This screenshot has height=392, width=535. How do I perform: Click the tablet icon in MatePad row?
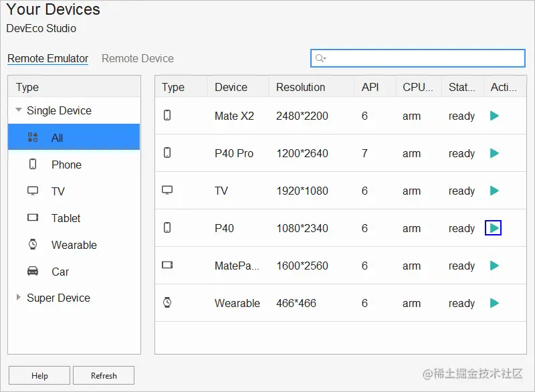click(167, 265)
